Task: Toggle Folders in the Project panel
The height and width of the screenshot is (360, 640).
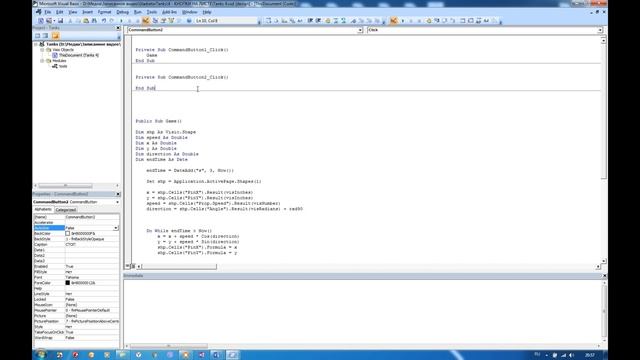Action: [56, 36]
